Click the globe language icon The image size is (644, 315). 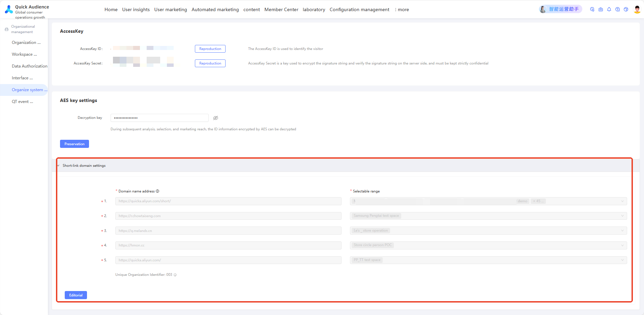[x=626, y=9]
